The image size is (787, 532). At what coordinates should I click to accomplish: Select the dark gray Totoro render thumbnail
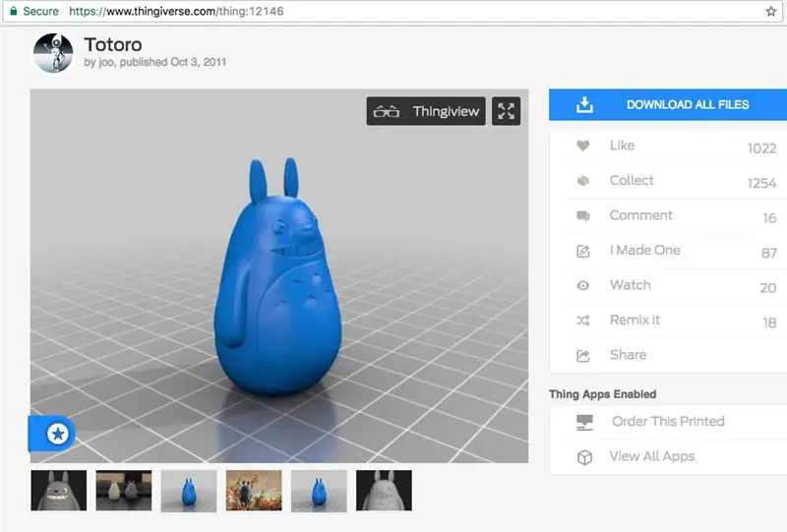[384, 491]
